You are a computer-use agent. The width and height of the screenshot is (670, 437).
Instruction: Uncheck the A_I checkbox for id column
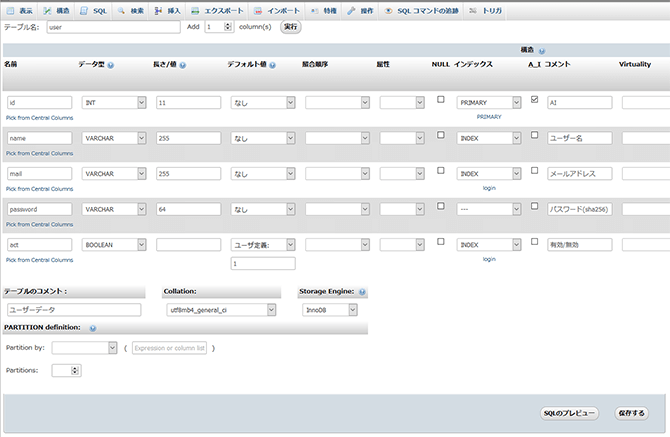pos(534,100)
